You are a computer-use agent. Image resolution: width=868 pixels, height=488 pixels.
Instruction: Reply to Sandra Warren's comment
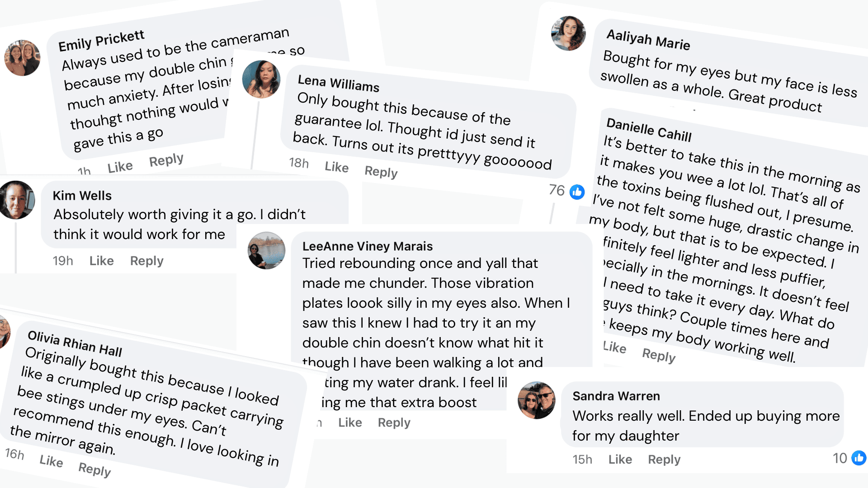tap(664, 460)
